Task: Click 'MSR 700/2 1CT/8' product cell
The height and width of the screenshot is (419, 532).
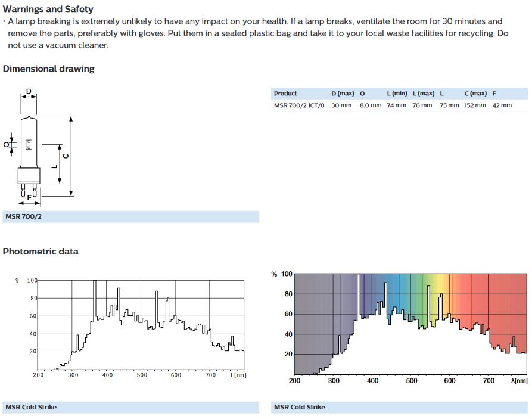Action: (x=299, y=105)
